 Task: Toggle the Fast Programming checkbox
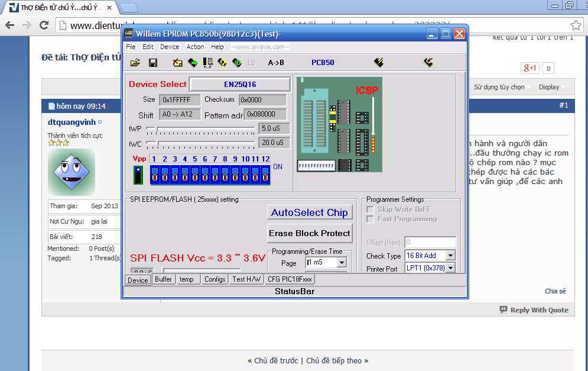point(370,219)
